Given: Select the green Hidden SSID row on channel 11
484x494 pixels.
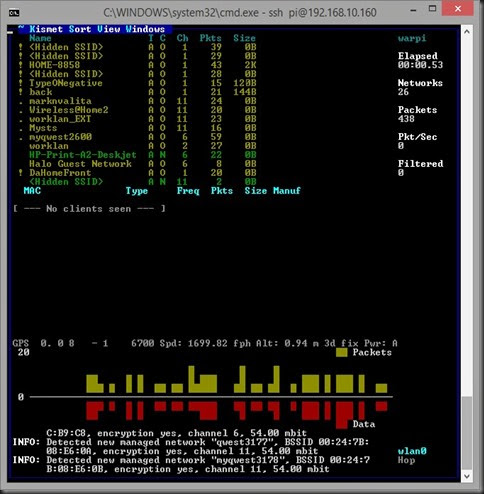Looking at the screenshot, I should [138, 182].
